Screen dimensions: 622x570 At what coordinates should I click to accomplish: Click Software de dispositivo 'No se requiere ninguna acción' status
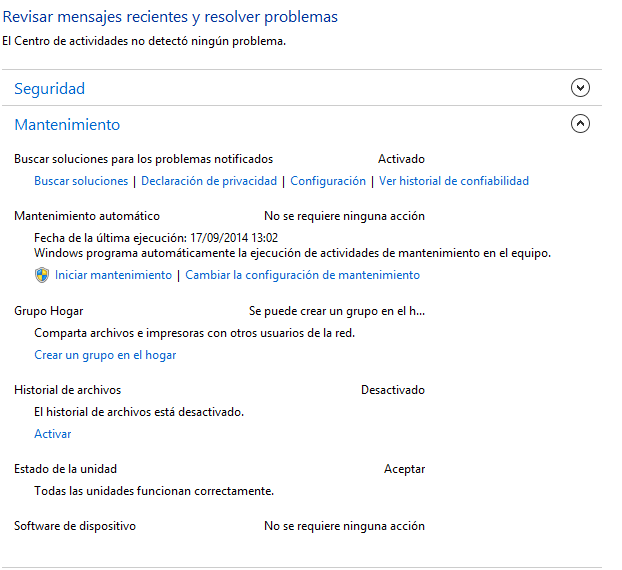click(x=344, y=526)
